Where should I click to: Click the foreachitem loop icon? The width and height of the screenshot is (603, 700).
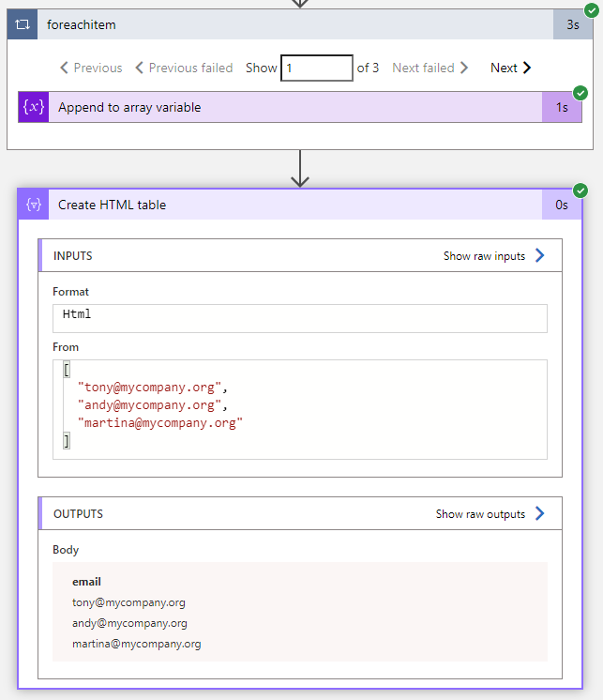[22, 25]
